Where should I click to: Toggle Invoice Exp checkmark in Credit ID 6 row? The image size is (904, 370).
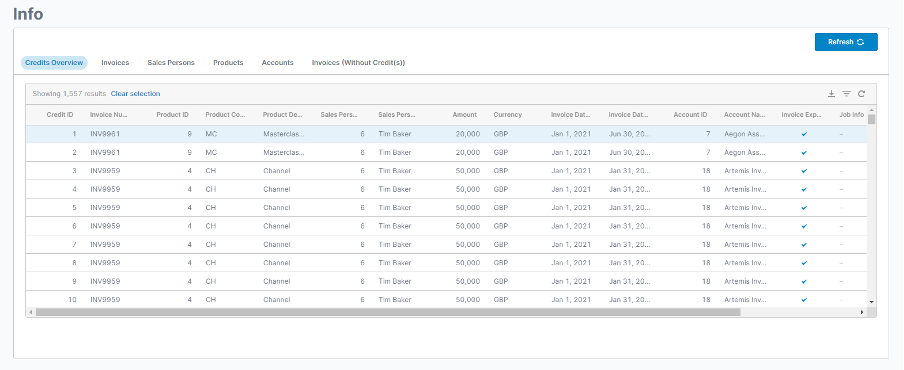pos(804,226)
